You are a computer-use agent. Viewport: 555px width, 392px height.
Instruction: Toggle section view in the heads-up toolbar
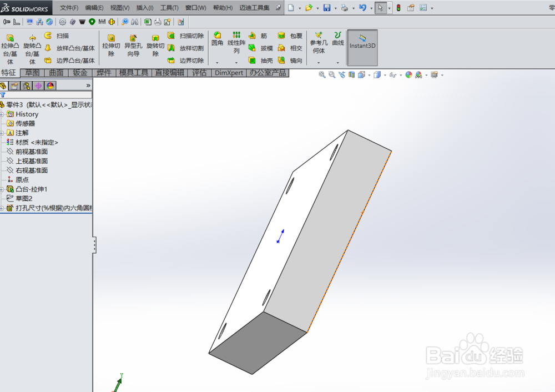click(351, 74)
